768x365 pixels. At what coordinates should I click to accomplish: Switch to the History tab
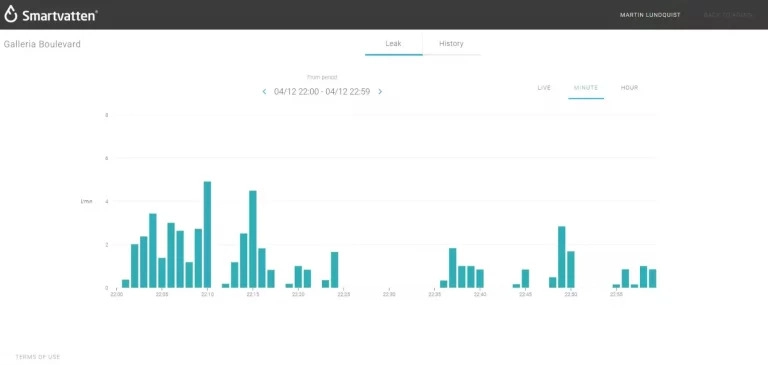[x=451, y=44]
